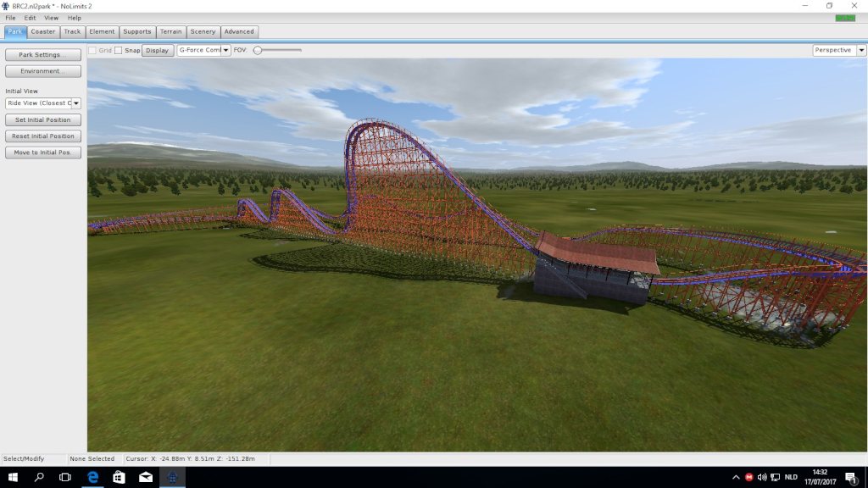Switch to the Advanced tab
This screenshot has width=868, height=488.
[239, 32]
